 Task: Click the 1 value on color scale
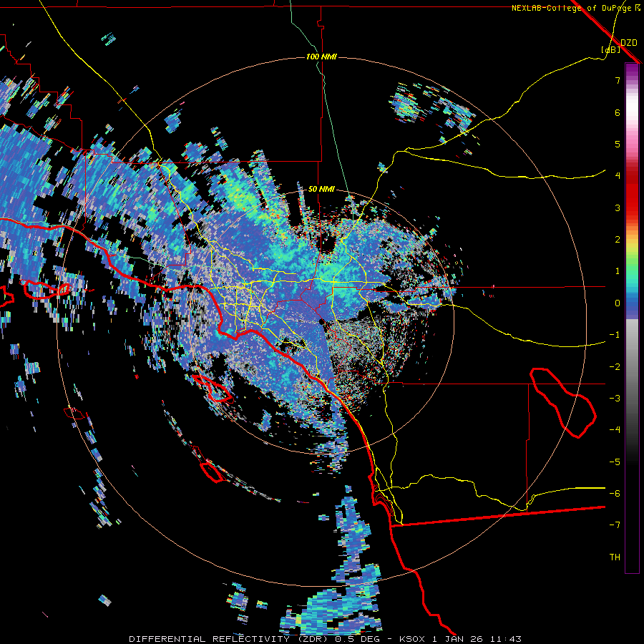point(618,271)
